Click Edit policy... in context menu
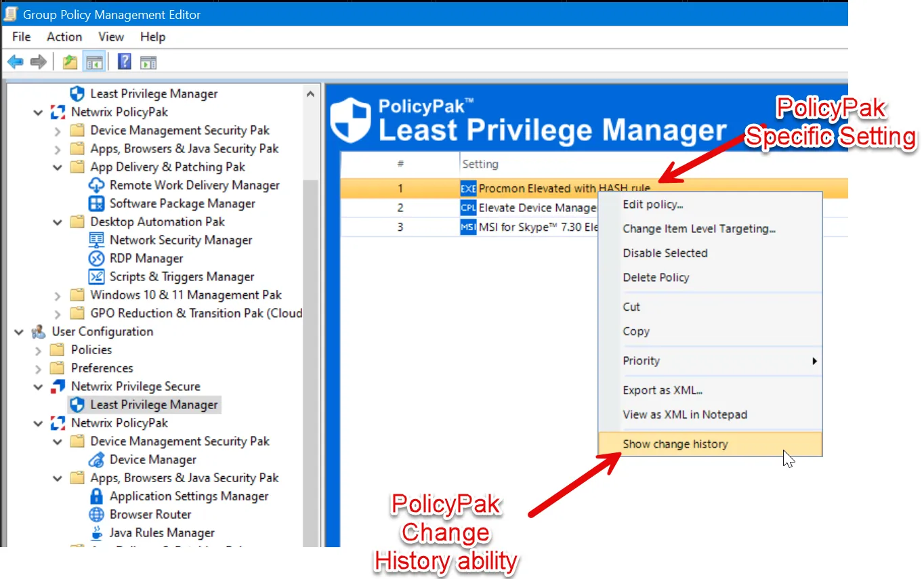924x579 pixels. [652, 205]
